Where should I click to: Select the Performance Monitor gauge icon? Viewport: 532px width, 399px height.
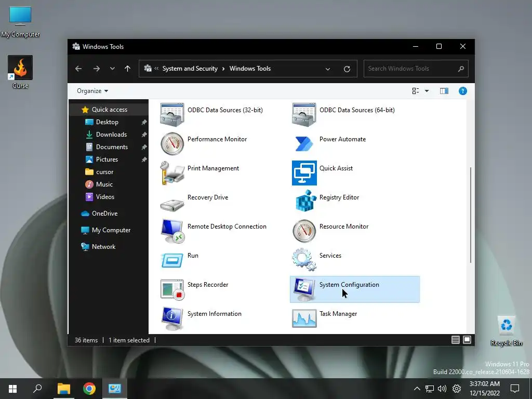(172, 144)
